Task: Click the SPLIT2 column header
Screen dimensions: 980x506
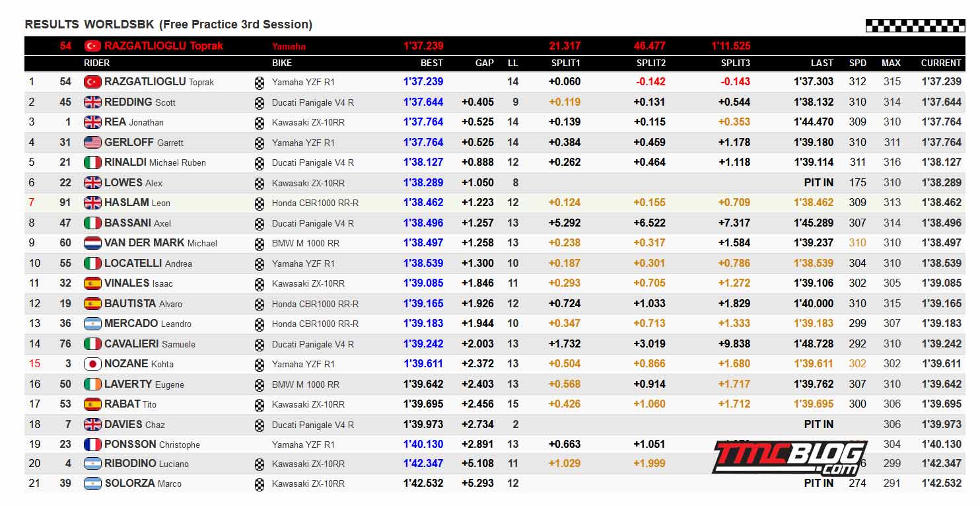Action: click(x=651, y=63)
